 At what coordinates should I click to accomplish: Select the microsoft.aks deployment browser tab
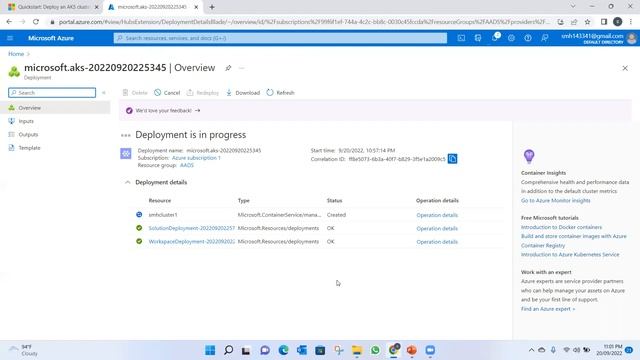pos(152,7)
